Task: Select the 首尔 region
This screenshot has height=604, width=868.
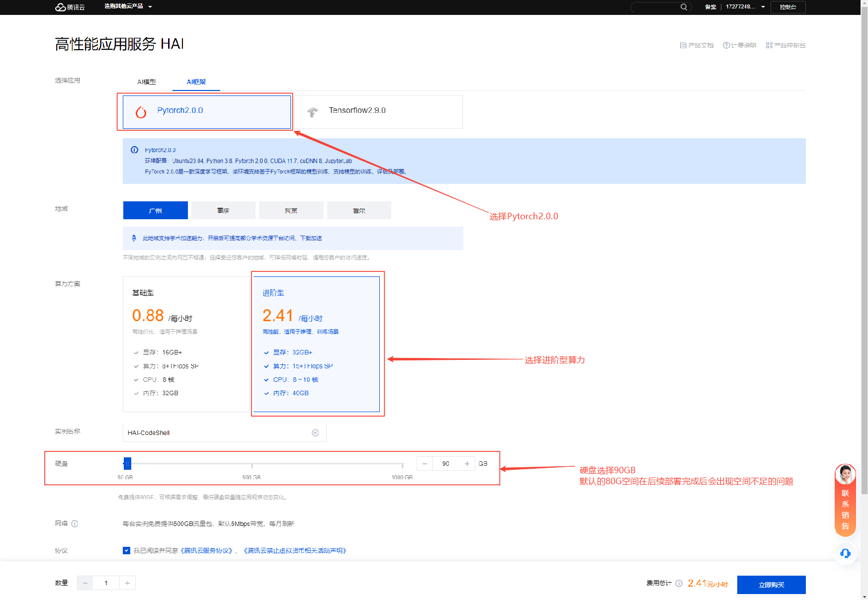Action: pyautogui.click(x=359, y=210)
